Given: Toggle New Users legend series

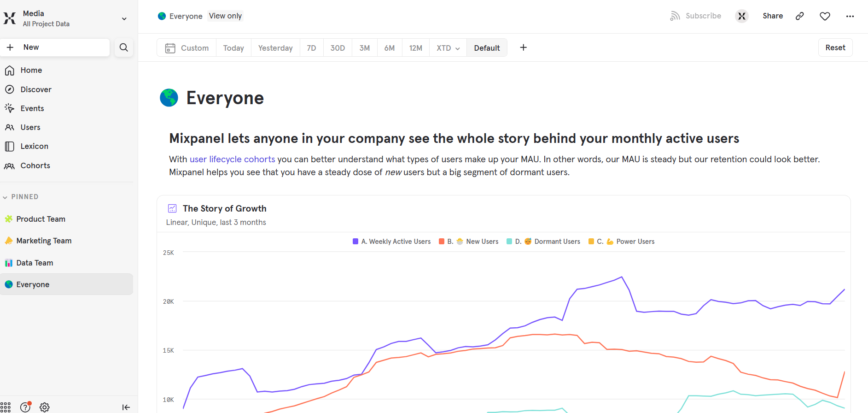Looking at the screenshot, I should click(468, 242).
